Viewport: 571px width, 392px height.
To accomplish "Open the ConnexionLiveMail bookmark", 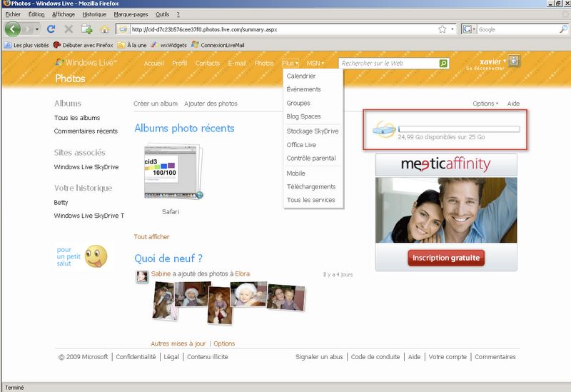I will pos(218,45).
